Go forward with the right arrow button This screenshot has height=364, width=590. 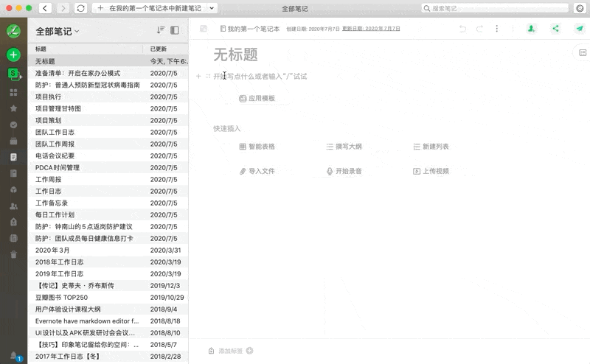(63, 8)
